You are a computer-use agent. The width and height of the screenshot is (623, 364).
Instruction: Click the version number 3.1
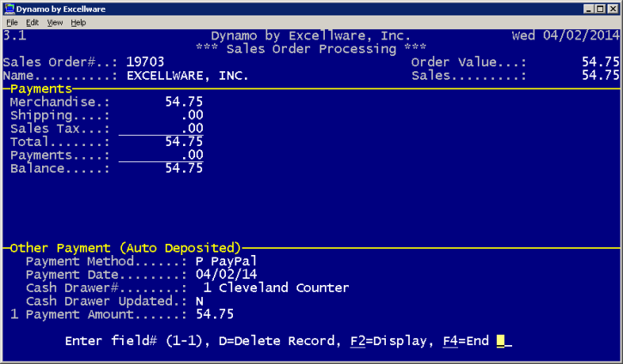tap(15, 36)
